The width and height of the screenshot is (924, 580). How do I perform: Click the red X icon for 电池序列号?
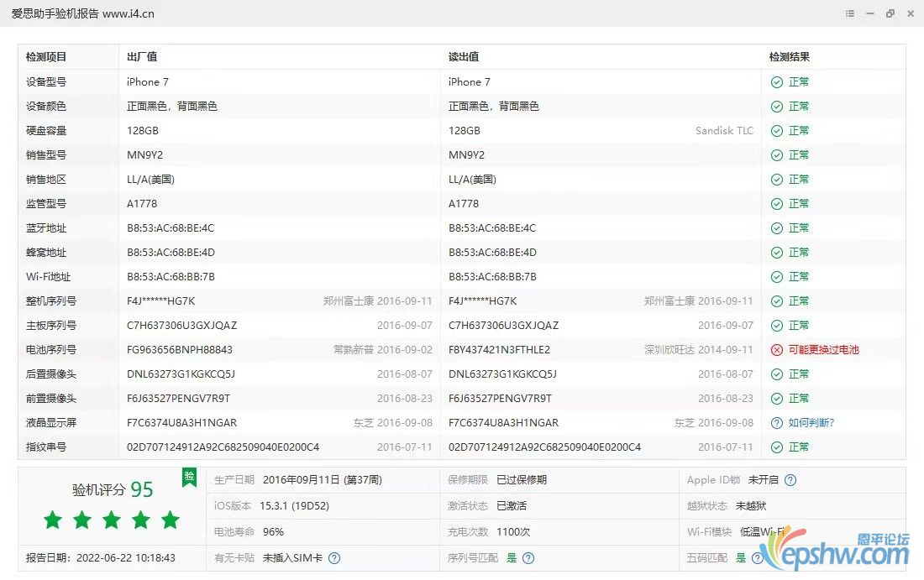[x=777, y=350]
